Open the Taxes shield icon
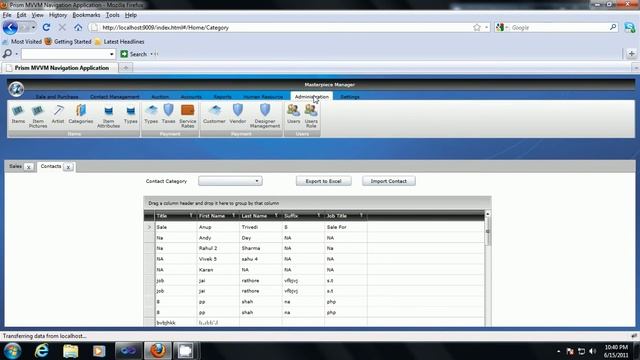This screenshot has width=640, height=360. tap(168, 114)
